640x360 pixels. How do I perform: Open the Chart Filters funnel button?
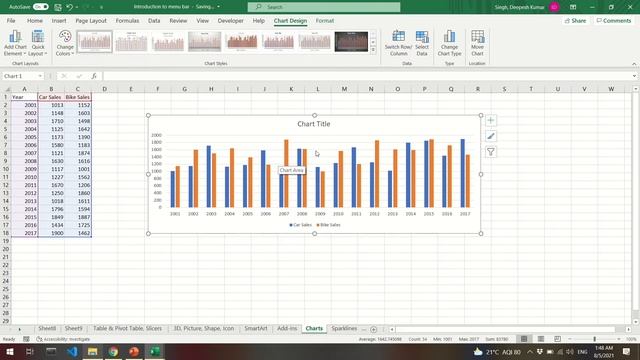click(x=491, y=152)
